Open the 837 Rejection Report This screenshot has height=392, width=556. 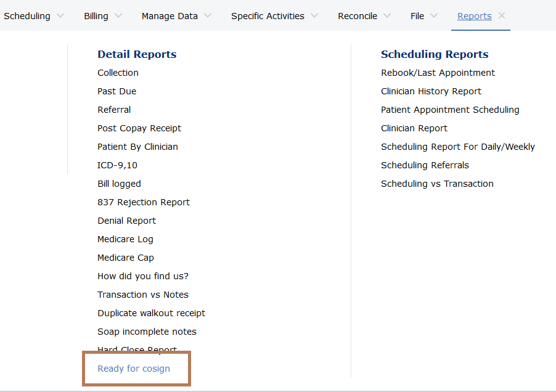[144, 202]
